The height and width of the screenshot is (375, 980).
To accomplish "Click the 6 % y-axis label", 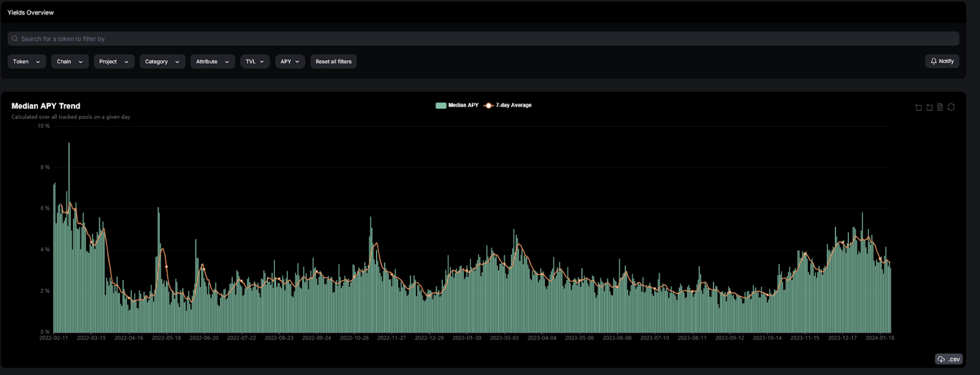I will 45,208.
